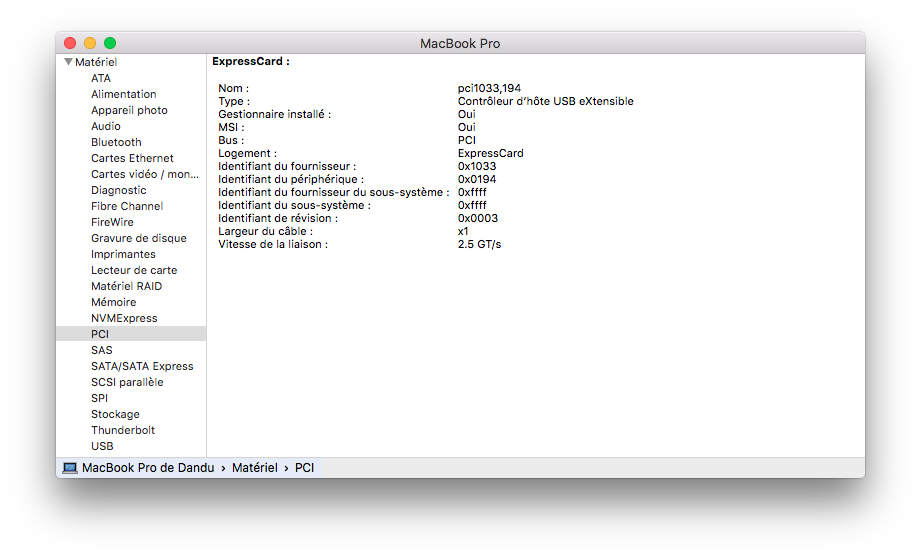921x558 pixels.
Task: Close the MacBook Pro window
Action: click(70, 43)
